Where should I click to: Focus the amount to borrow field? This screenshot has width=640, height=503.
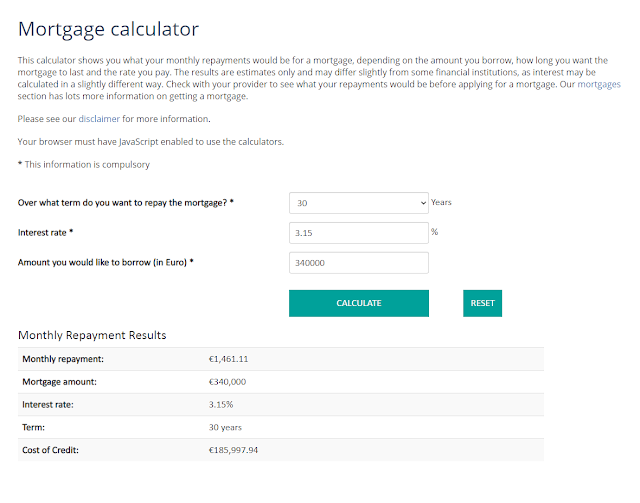(358, 263)
